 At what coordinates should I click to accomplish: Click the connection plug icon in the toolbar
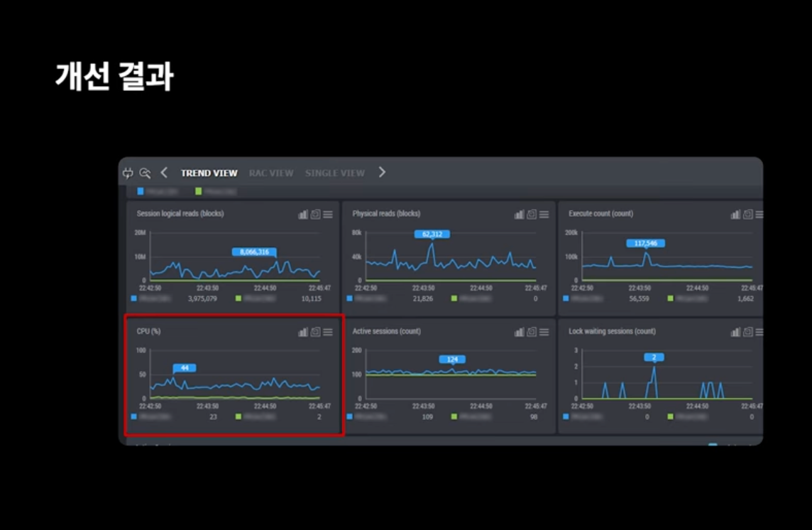point(128,173)
